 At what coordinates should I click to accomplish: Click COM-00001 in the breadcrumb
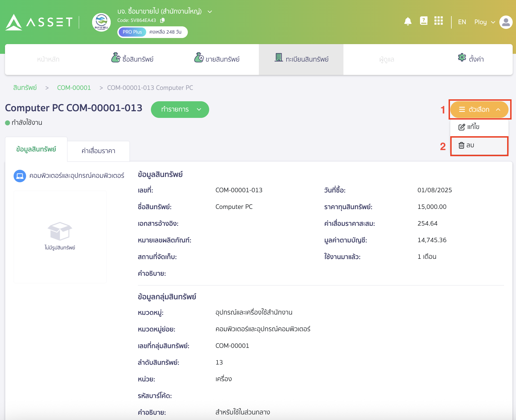(x=74, y=87)
